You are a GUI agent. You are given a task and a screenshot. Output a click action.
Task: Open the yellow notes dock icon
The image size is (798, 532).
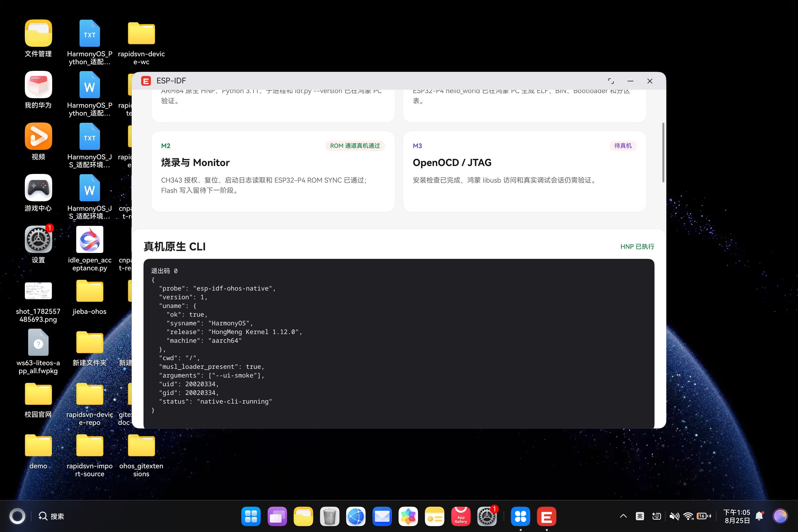[434, 516]
